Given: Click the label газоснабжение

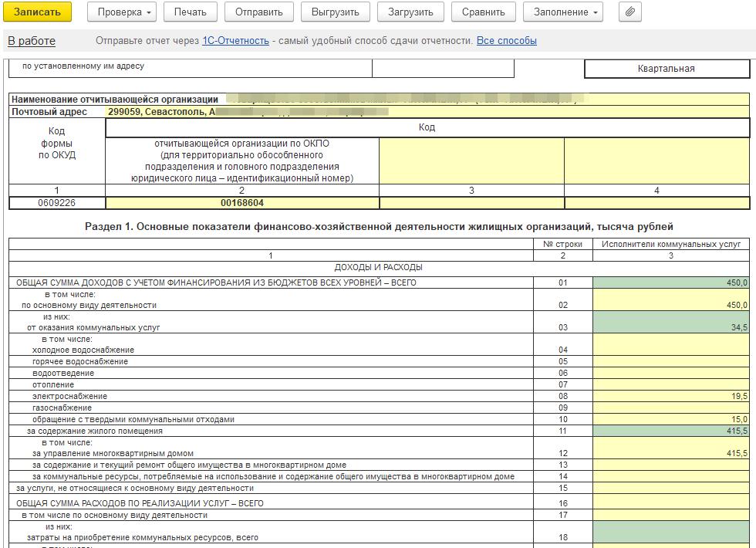Looking at the screenshot, I should [62, 408].
